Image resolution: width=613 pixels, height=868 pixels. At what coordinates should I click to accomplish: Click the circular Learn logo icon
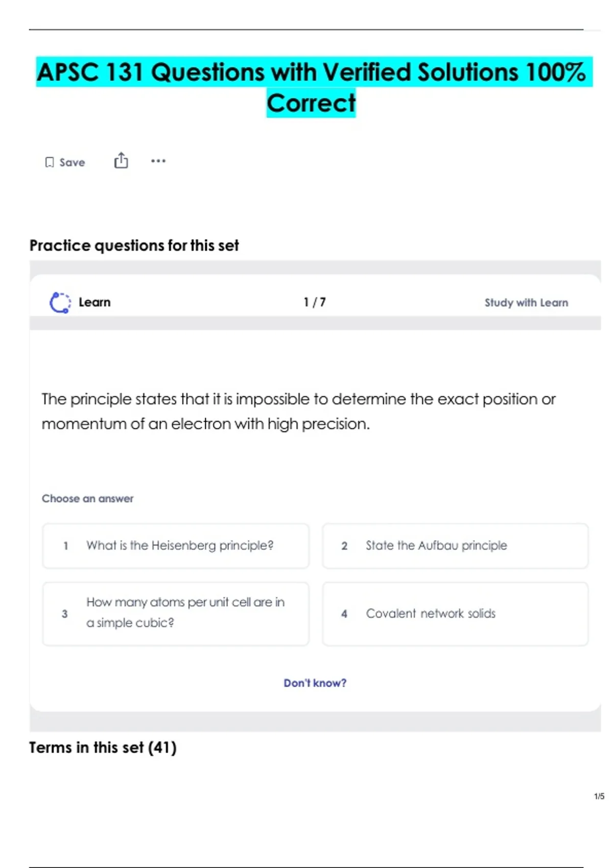(60, 302)
